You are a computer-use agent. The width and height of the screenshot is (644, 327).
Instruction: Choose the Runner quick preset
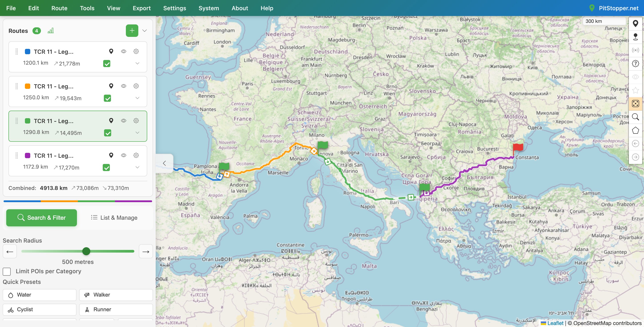tap(116, 310)
